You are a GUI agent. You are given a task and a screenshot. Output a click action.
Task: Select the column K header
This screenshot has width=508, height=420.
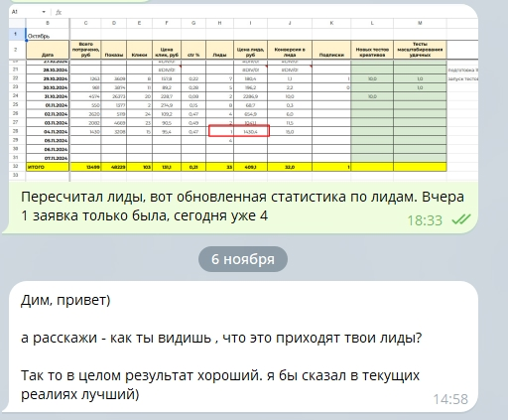click(x=331, y=23)
